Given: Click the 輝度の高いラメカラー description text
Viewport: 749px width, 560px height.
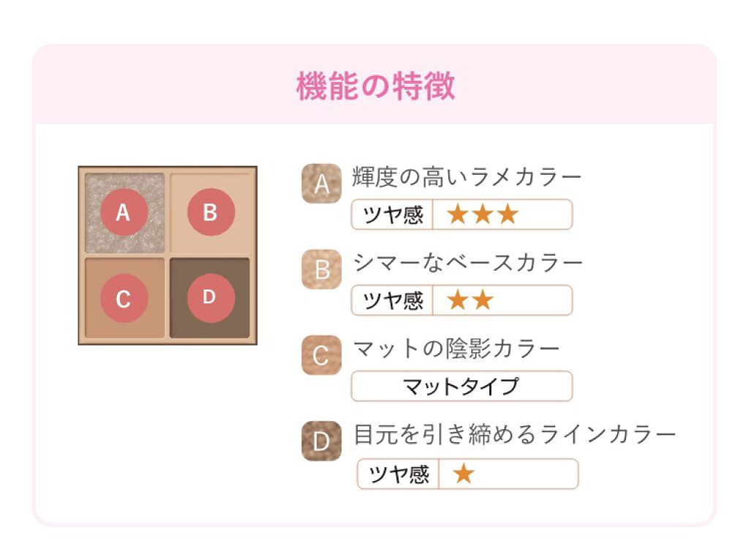Looking at the screenshot, I should click(x=467, y=177).
